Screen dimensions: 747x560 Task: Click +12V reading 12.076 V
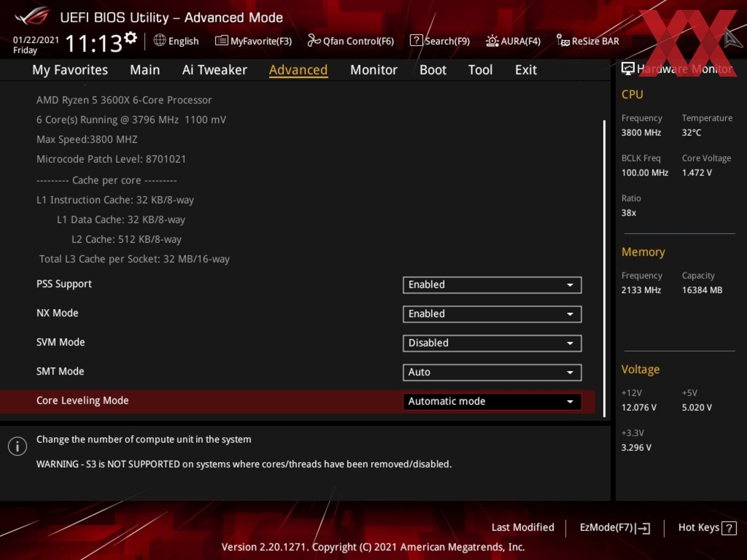pyautogui.click(x=639, y=407)
